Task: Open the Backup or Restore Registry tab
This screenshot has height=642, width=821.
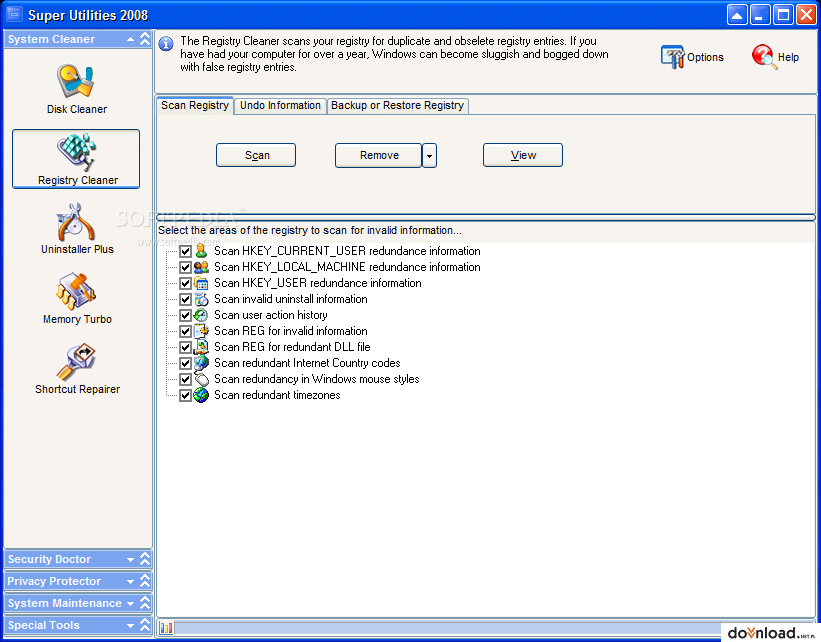Action: click(x=397, y=106)
